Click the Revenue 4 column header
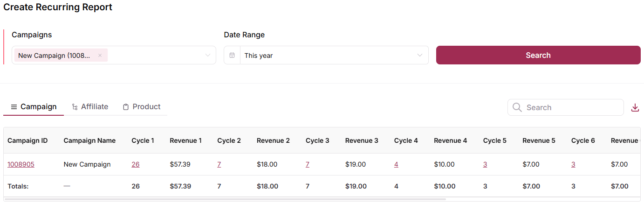 point(450,140)
